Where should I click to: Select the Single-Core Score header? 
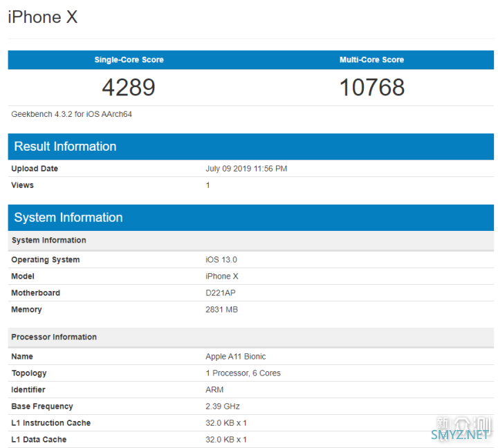(129, 59)
